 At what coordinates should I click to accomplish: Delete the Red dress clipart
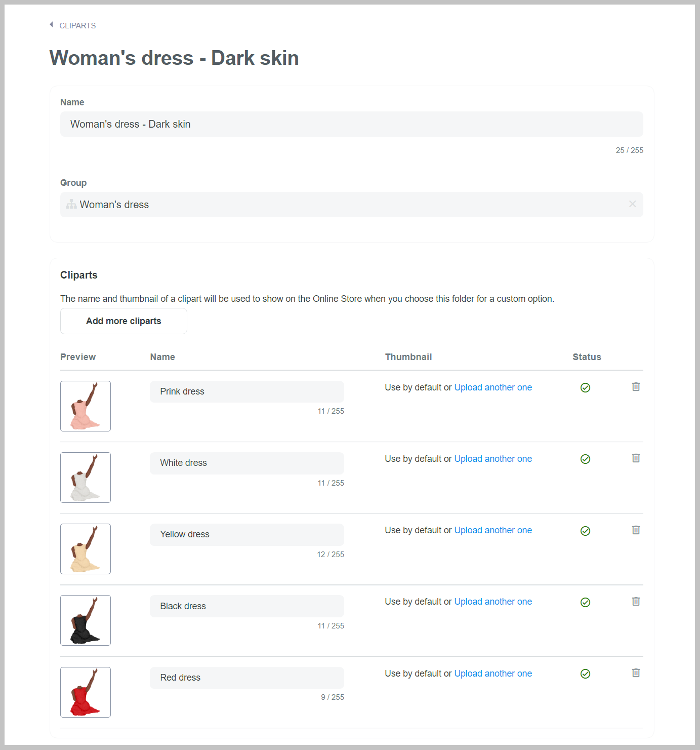click(x=636, y=673)
